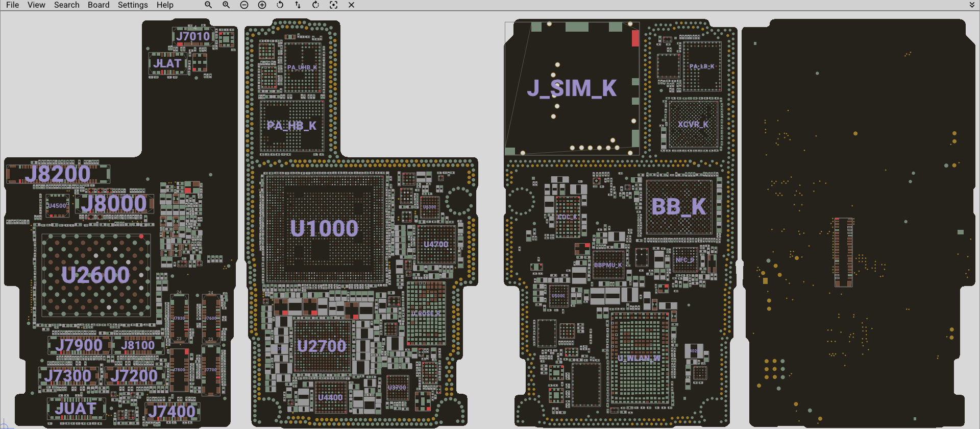Open the Settings menu

click(133, 5)
